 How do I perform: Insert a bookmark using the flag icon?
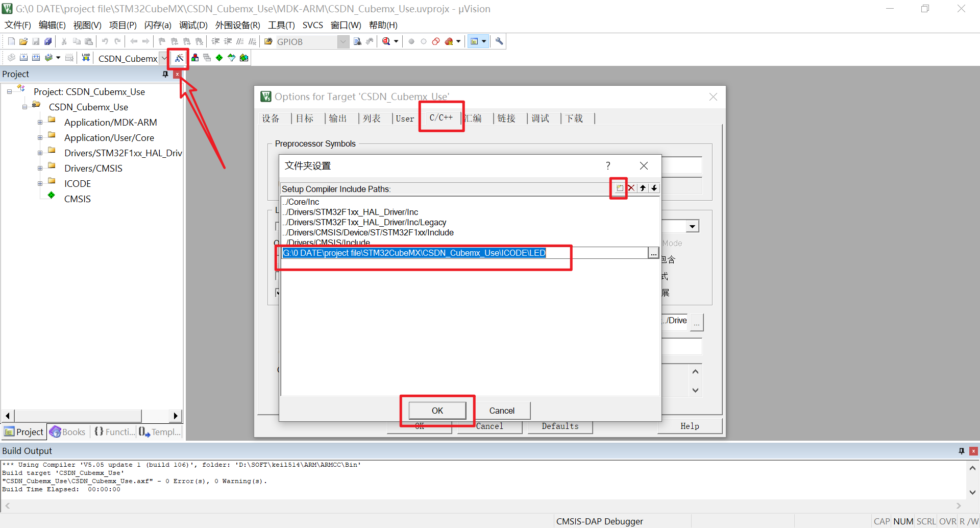[162, 41]
